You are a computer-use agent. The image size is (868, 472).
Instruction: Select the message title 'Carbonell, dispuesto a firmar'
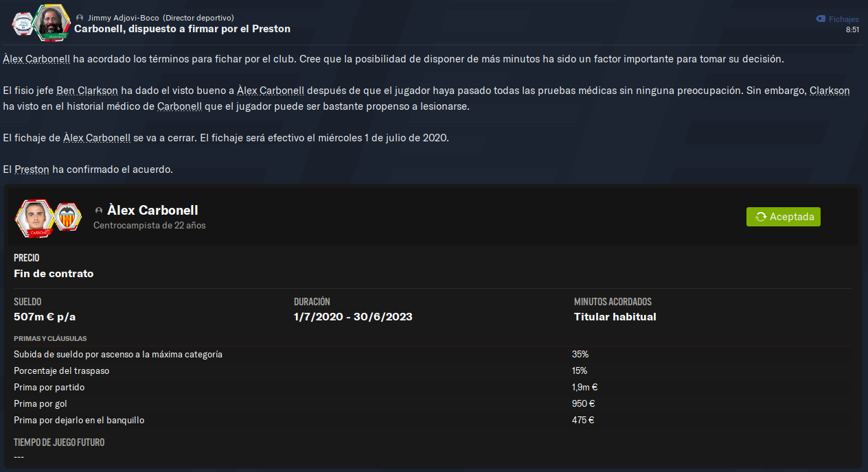182,29
